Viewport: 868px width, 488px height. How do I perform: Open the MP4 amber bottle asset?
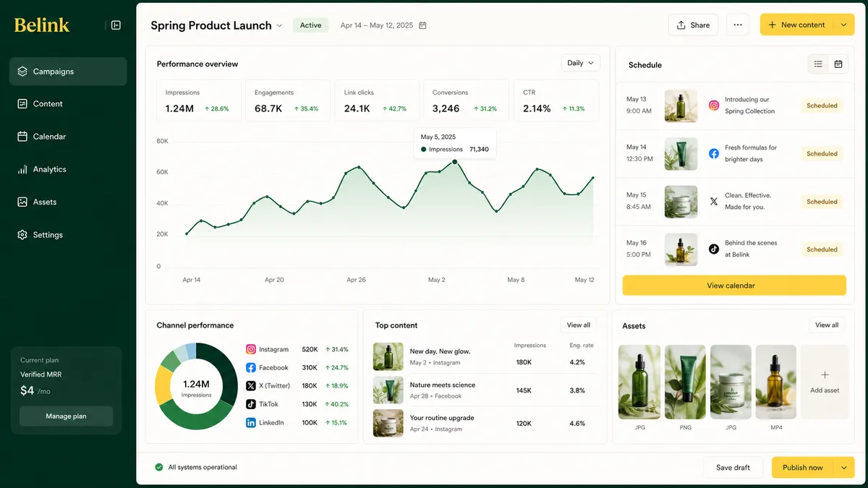click(776, 382)
